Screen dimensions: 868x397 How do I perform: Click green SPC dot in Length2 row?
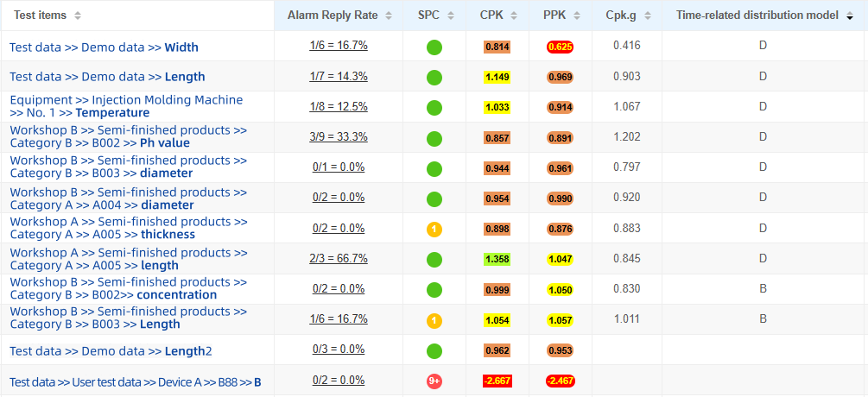[x=434, y=350]
